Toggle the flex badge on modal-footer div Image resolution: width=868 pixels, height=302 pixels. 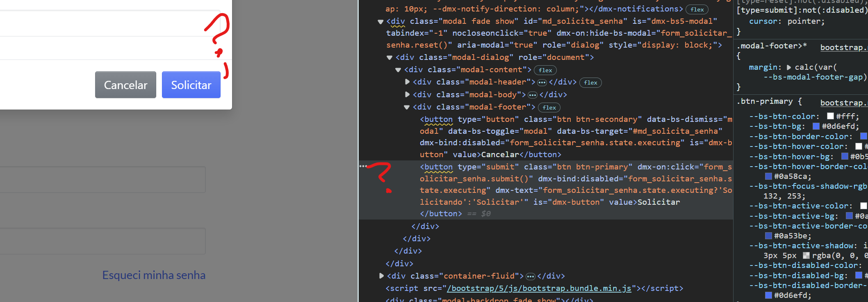point(549,108)
